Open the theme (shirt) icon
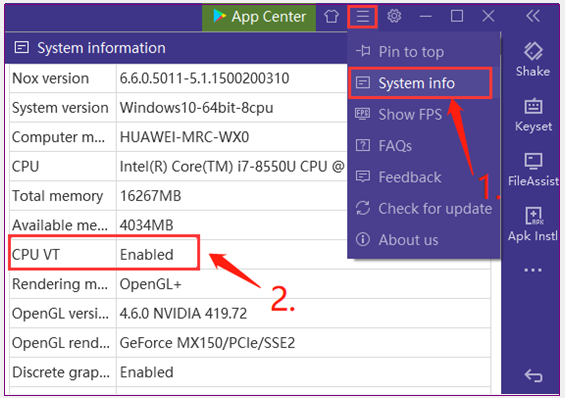Image resolution: width=565 pixels, height=398 pixels. 331,17
